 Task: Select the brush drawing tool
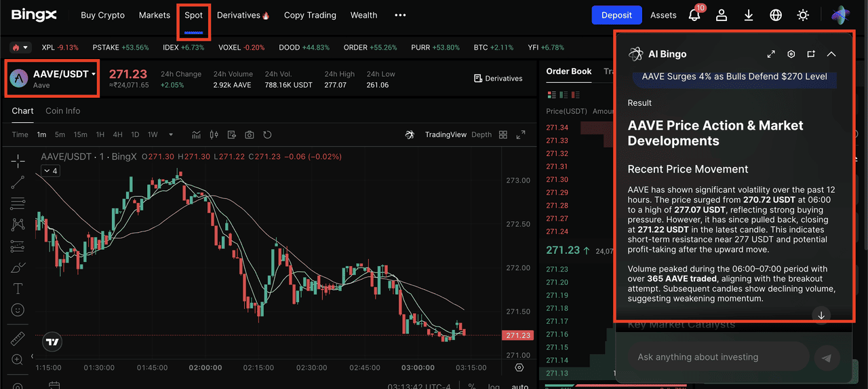[18, 267]
